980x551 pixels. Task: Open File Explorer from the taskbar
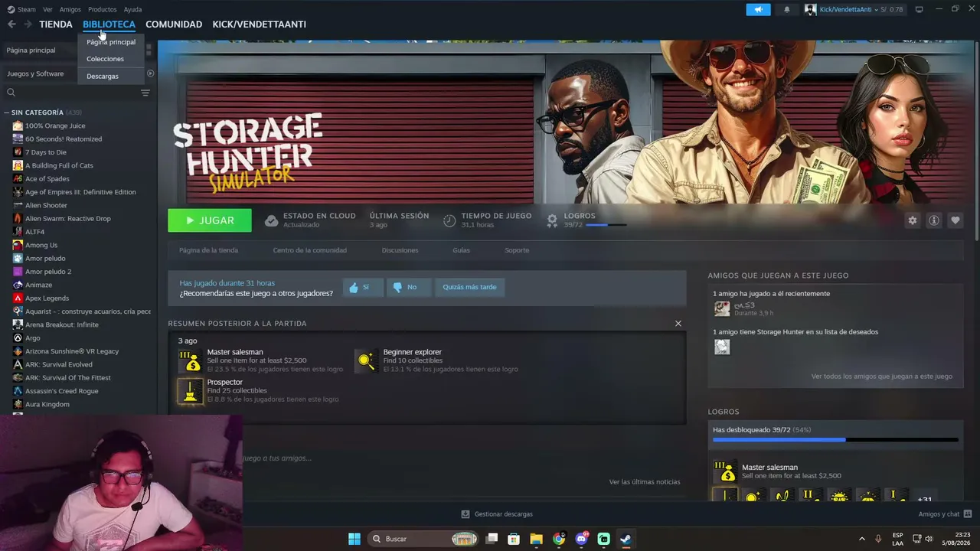coord(537,539)
